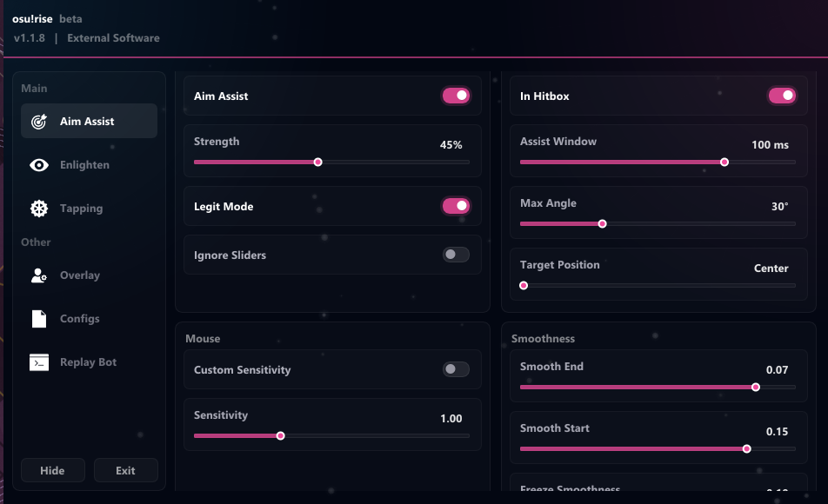Screen dimensions: 828x504
Task: Click the Overlay user-gear icon
Action: click(39, 275)
